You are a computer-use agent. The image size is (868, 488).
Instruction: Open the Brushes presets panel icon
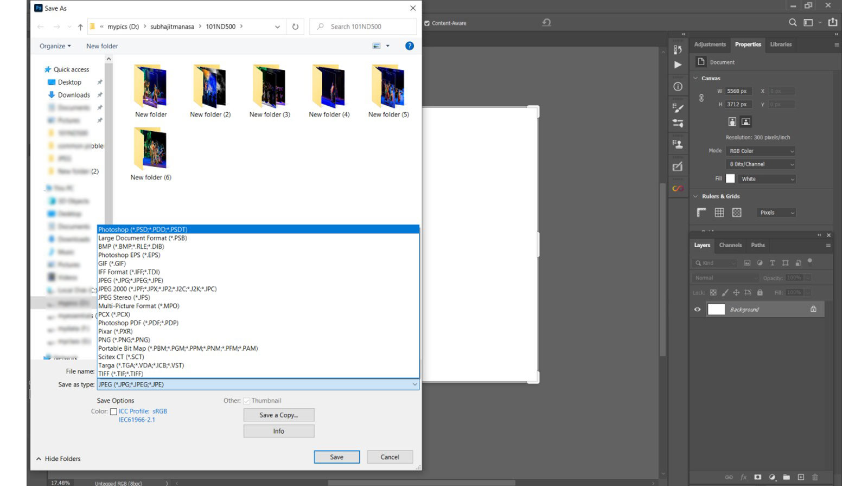click(x=678, y=123)
